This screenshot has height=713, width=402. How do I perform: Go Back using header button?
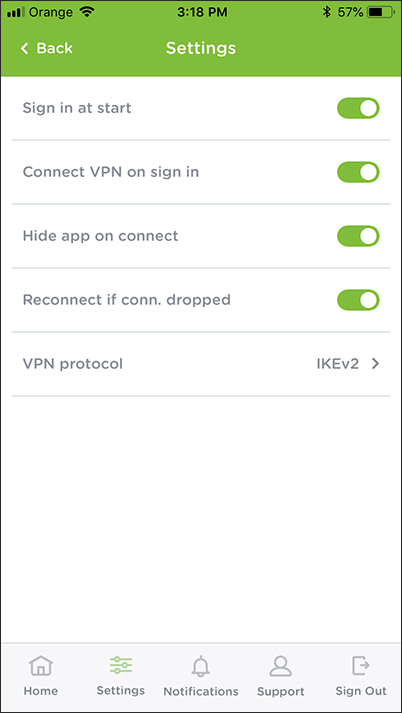(46, 48)
